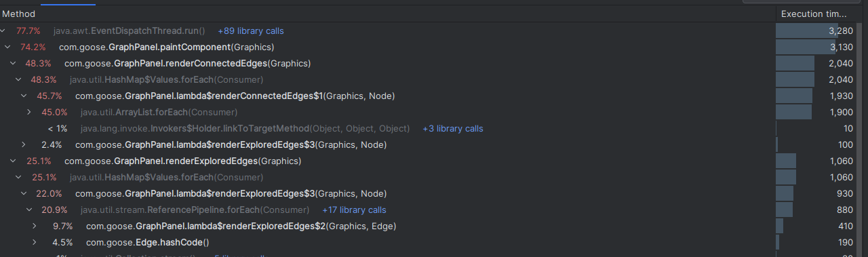The width and height of the screenshot is (868, 257).
Task: Collapse the ReferencePipeline.forEach 20.9% node
Action: (x=29, y=210)
